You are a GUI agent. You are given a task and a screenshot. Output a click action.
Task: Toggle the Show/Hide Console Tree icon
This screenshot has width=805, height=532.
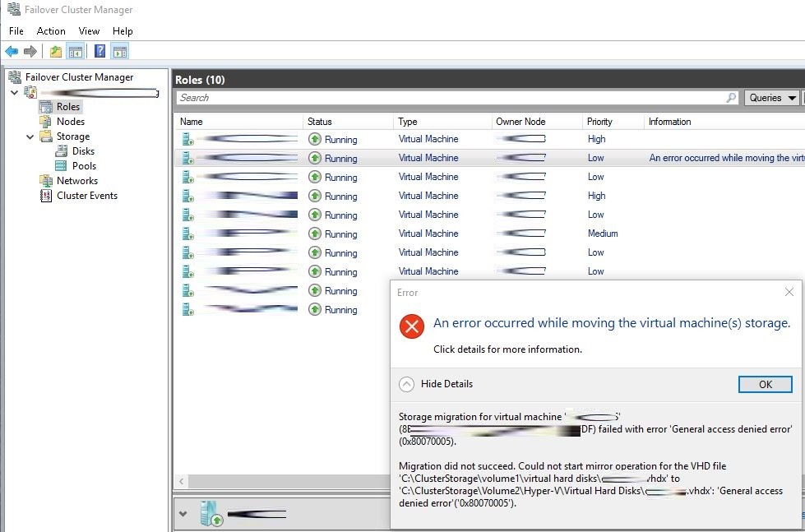click(76, 52)
